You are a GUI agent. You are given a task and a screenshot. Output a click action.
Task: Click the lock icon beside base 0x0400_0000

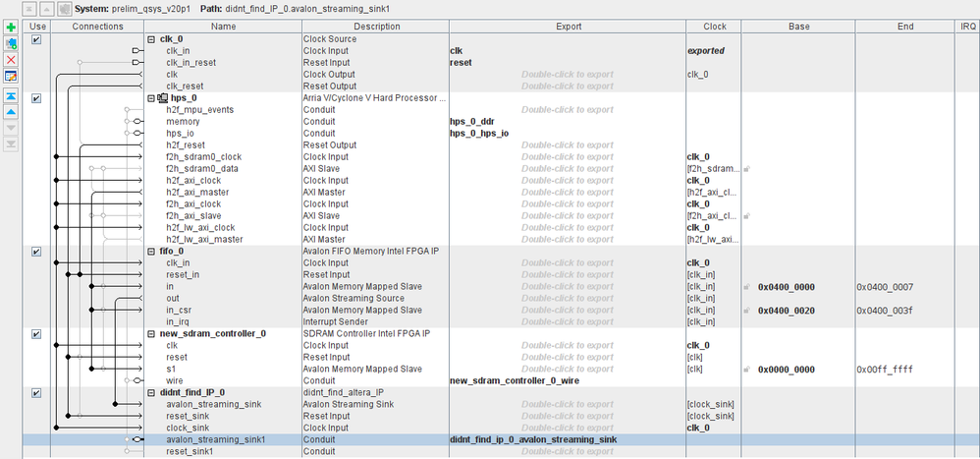[x=747, y=287]
